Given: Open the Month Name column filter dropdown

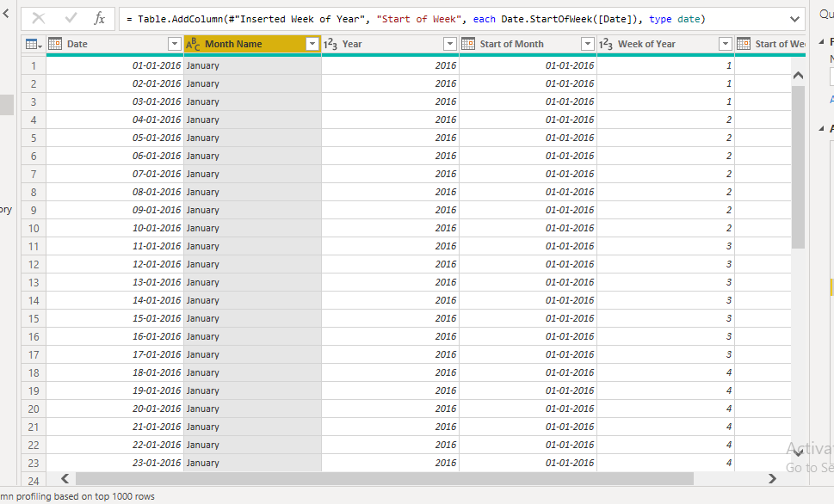Looking at the screenshot, I should (x=312, y=44).
